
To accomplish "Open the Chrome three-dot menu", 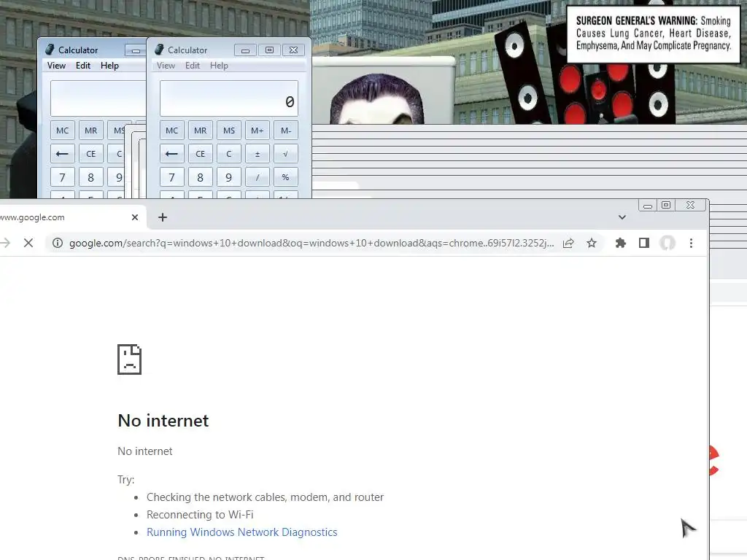I will 691,244.
